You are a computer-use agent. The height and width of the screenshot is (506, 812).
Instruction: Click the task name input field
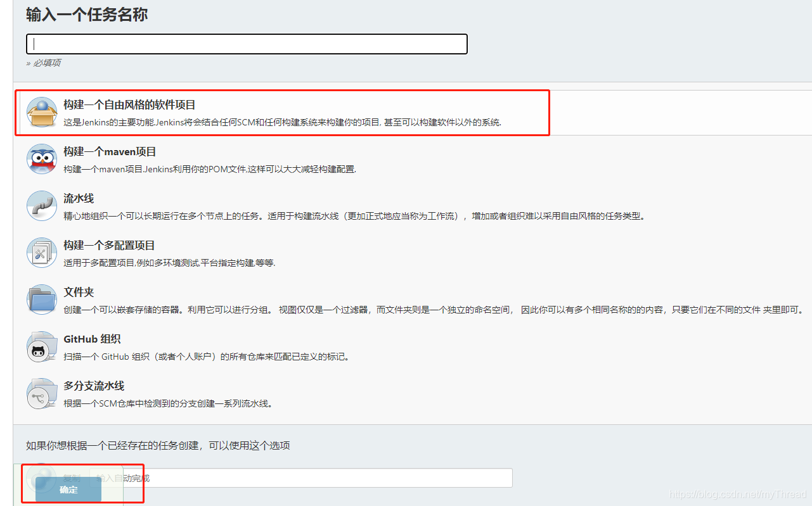coord(247,44)
